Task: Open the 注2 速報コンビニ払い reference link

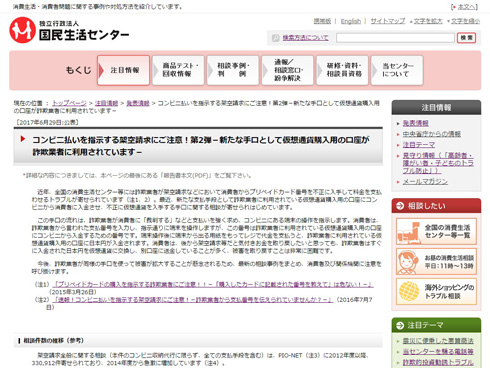Action: coord(193,300)
